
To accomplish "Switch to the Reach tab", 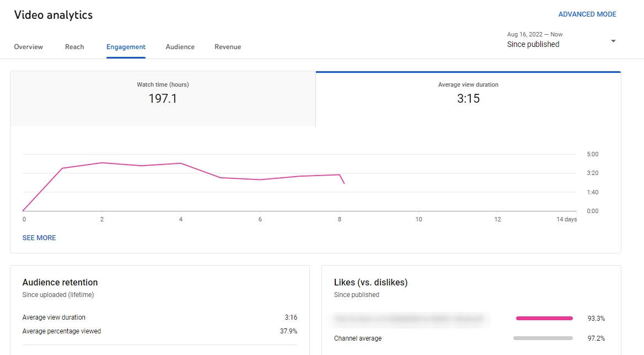I will 74,47.
